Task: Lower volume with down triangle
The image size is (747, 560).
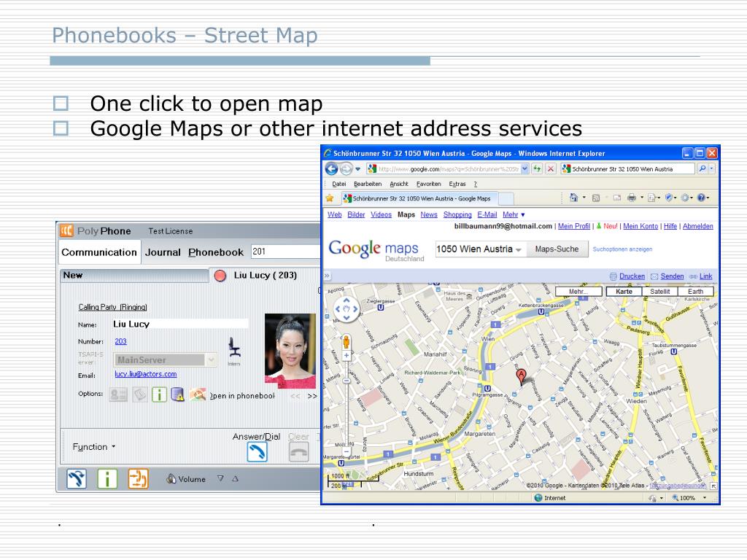Action: [x=220, y=478]
